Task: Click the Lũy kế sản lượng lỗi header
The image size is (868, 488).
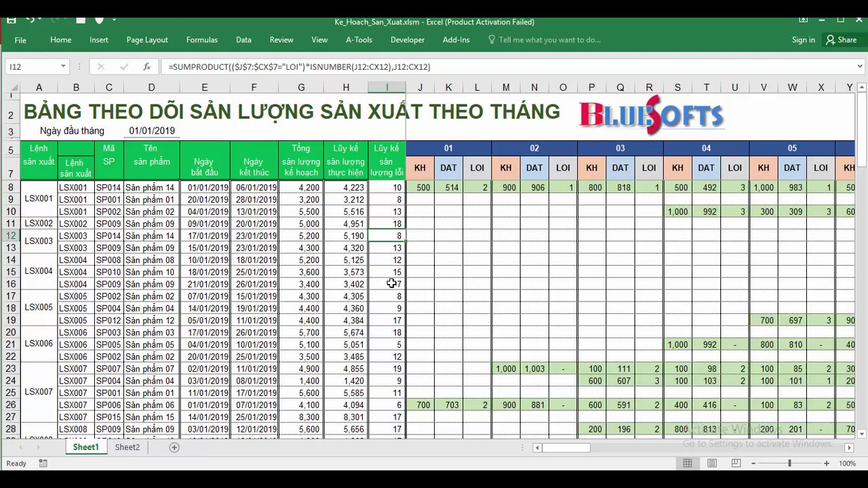Action: [x=387, y=160]
